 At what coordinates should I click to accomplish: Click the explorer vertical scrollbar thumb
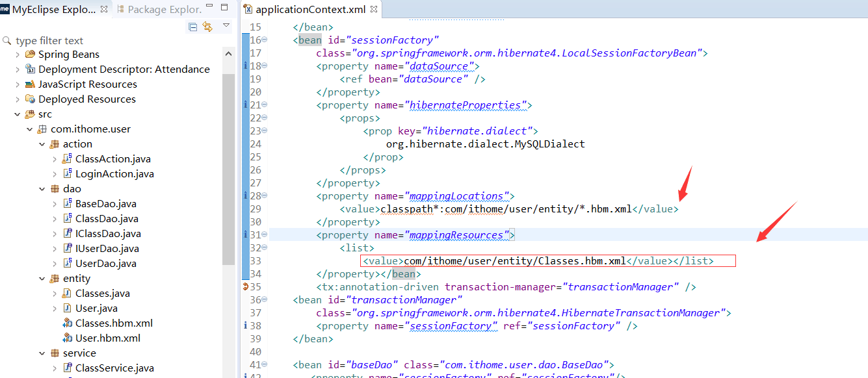[x=228, y=169]
